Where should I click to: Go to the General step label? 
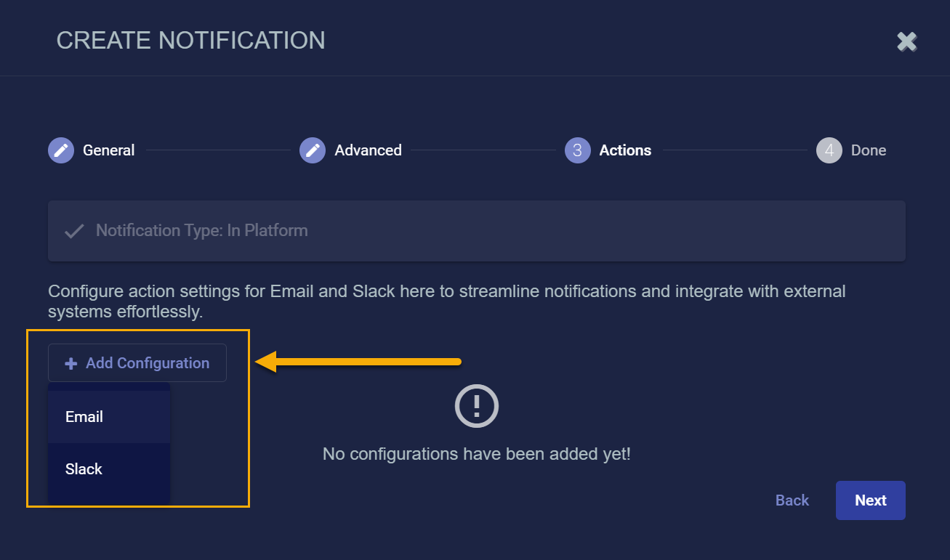pos(109,150)
